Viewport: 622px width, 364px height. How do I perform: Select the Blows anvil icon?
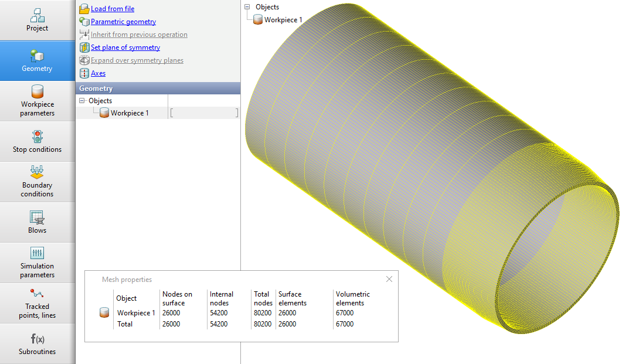[38, 217]
